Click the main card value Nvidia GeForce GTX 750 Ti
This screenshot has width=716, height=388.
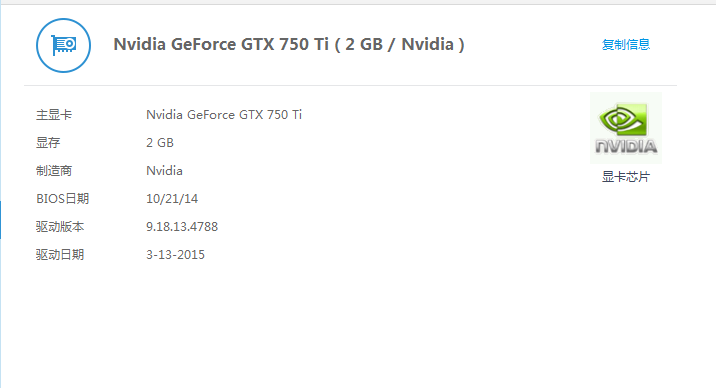[224, 115]
